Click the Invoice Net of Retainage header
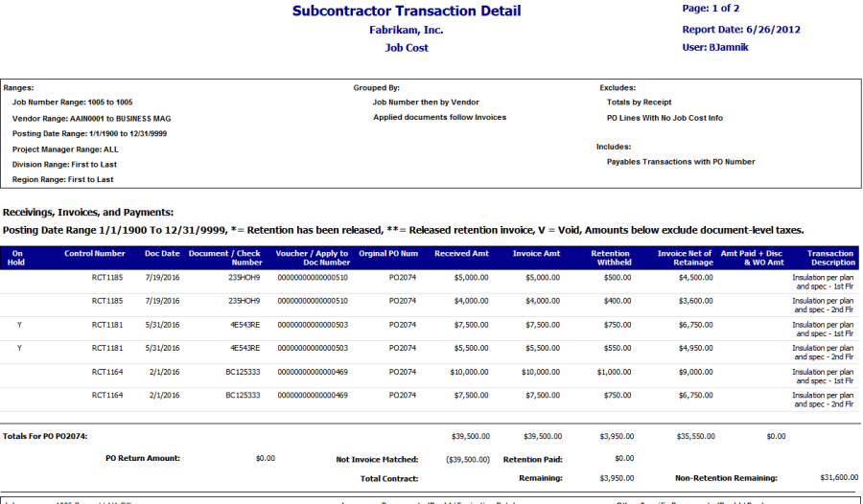This screenshot has width=863, height=504. tap(687, 258)
